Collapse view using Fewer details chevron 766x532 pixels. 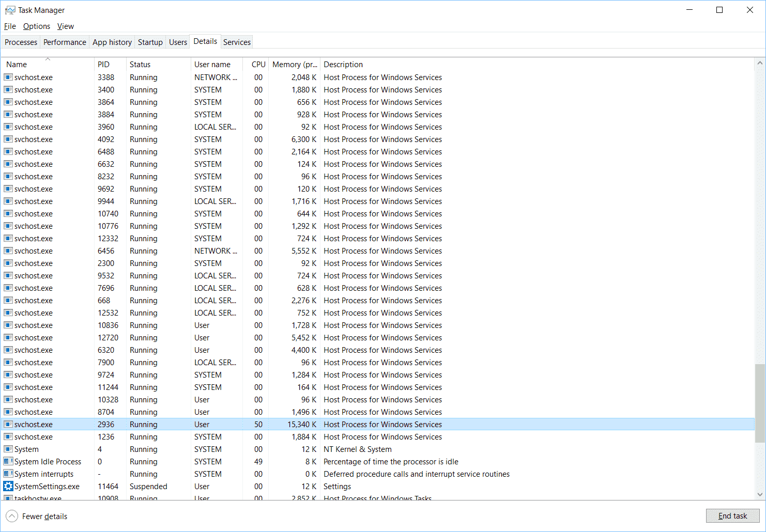click(12, 516)
